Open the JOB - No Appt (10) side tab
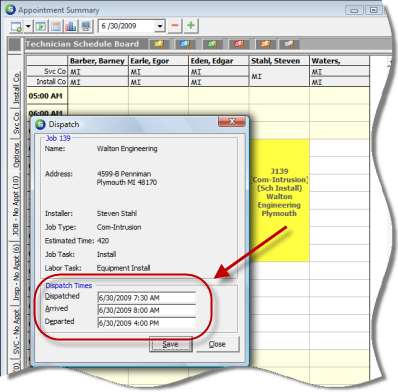398x392 pixels. click(x=16, y=206)
